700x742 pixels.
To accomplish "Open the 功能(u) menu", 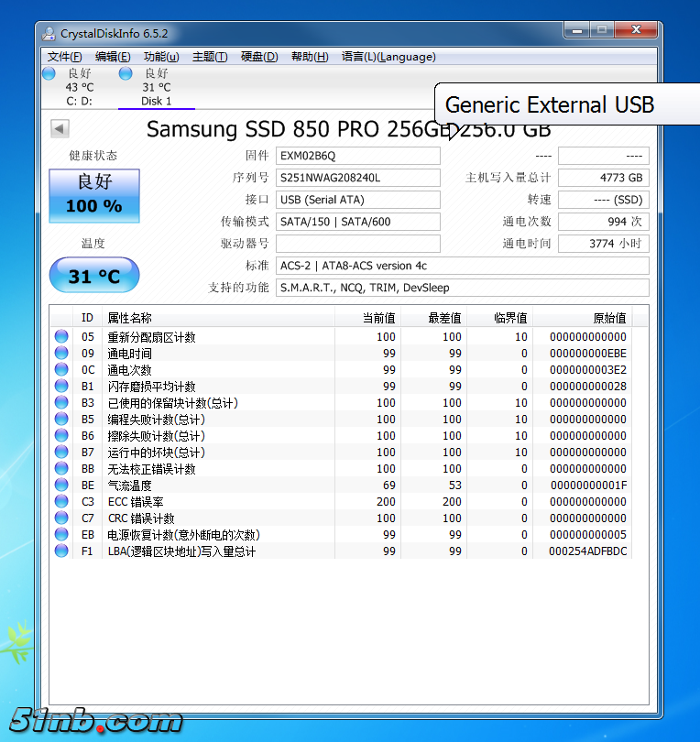I will [x=161, y=57].
